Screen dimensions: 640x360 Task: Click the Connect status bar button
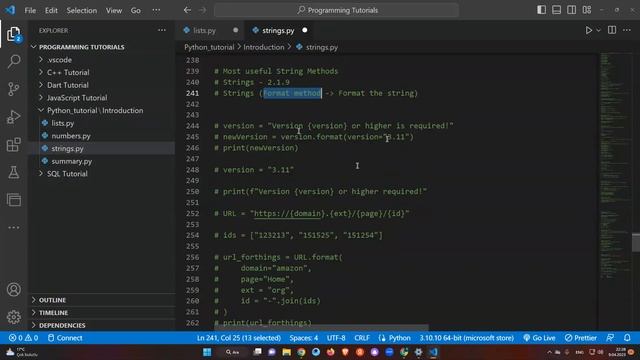(65, 338)
